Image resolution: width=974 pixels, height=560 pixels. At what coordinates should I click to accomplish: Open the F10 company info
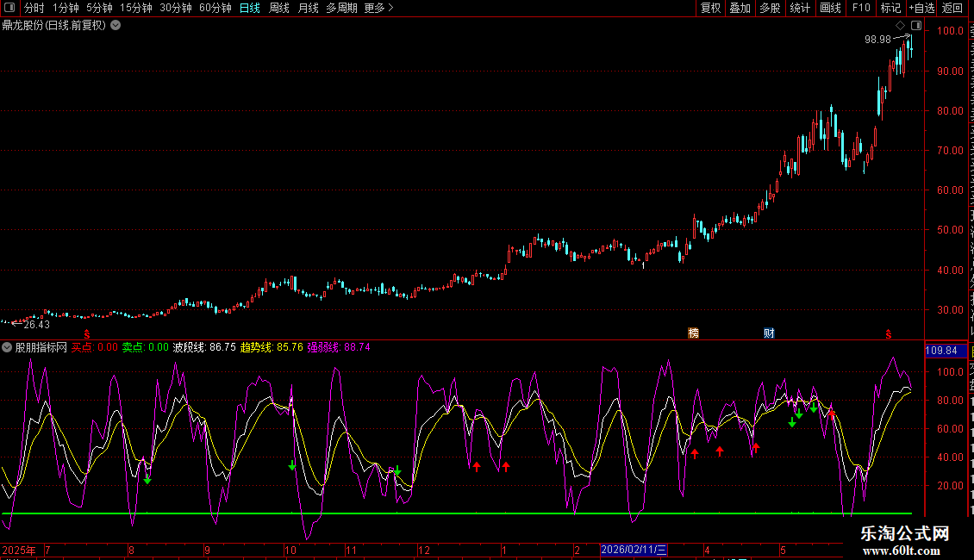pos(861,8)
